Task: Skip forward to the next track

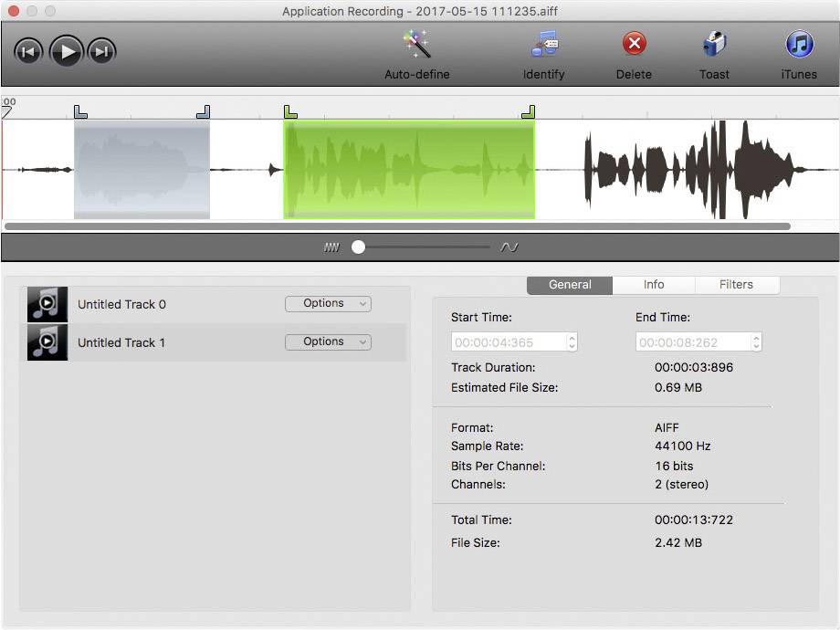Action: point(101,52)
